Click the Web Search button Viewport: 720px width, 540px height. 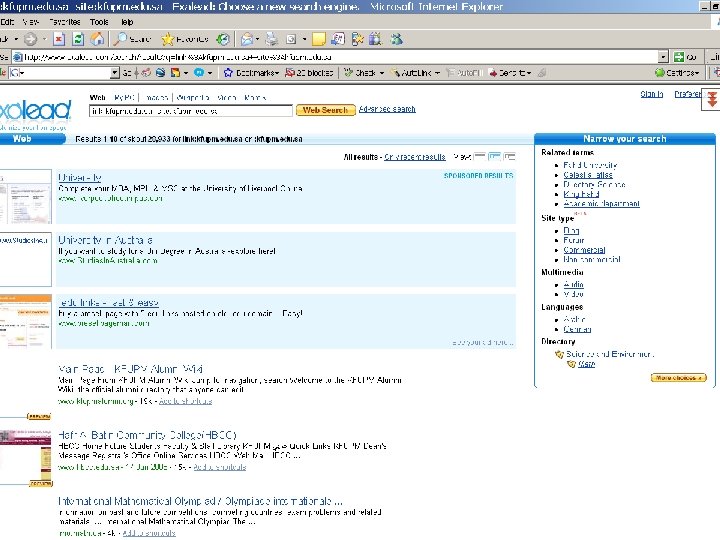[326, 110]
